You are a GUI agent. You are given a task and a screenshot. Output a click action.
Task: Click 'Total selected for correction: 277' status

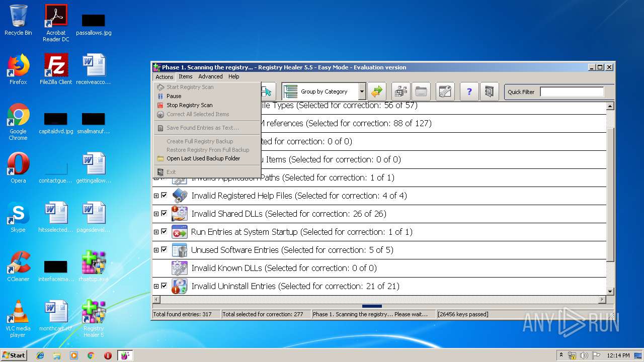coord(263,314)
